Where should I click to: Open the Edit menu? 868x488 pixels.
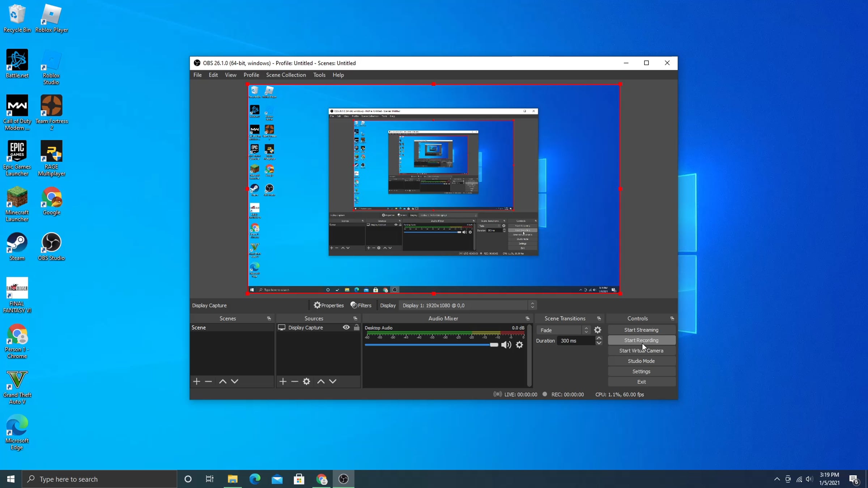pyautogui.click(x=213, y=75)
